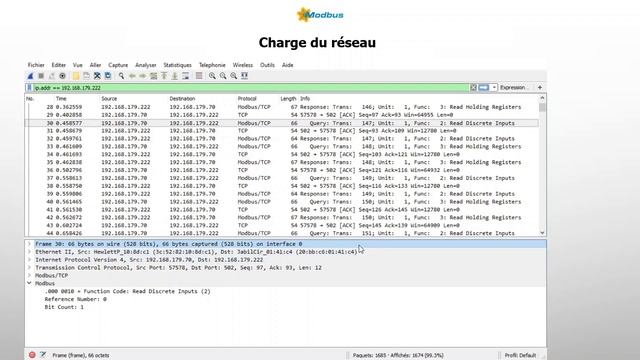The image size is (640, 360).
Task: Click packet list scrollbar down arrow
Action: tap(542, 233)
